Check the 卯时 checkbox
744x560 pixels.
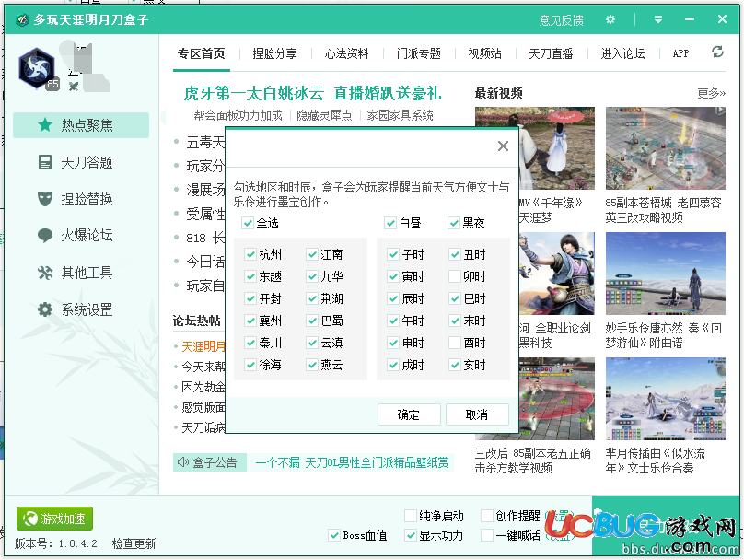tap(455, 276)
